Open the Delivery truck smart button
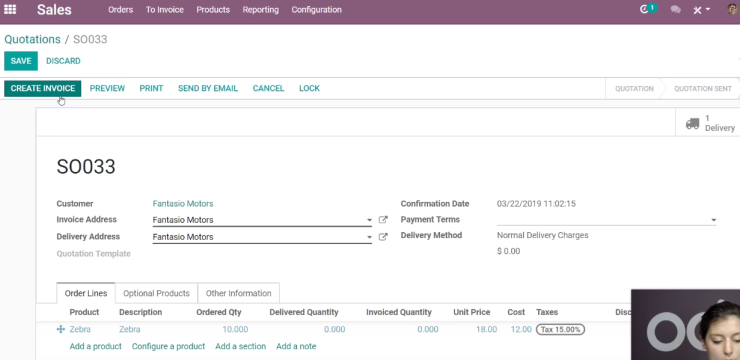This screenshot has width=740, height=360. [708, 123]
